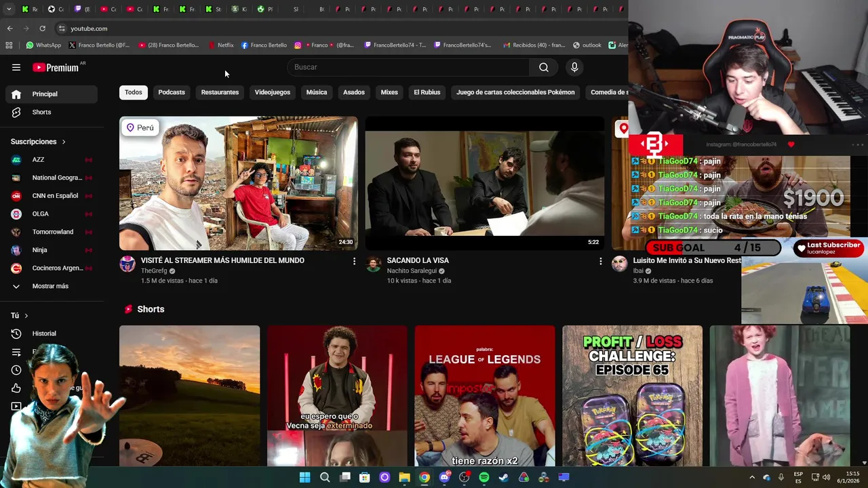868x488 pixels.
Task: Open the sunset field short thumbnail
Action: (x=189, y=396)
